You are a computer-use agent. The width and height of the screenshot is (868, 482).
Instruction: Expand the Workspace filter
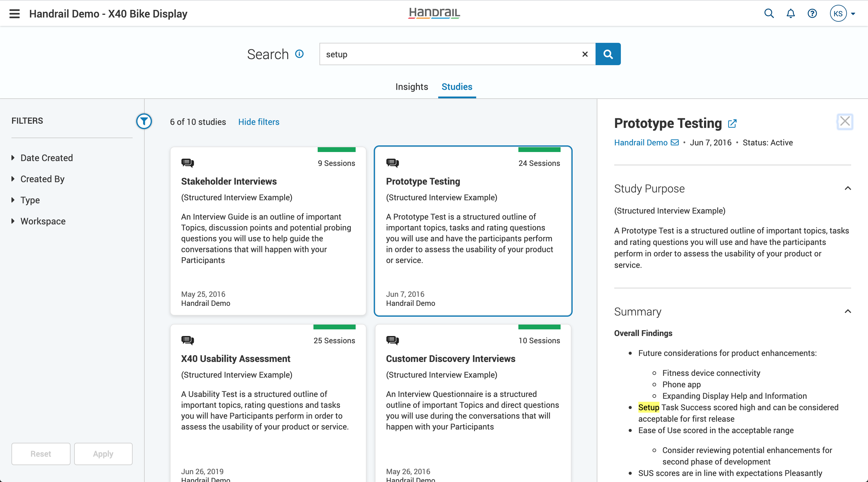point(38,221)
